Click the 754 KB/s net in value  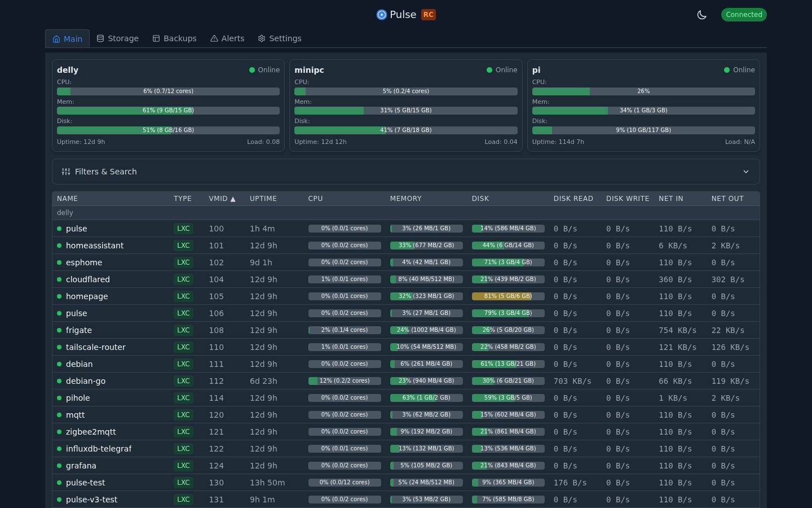tap(677, 330)
